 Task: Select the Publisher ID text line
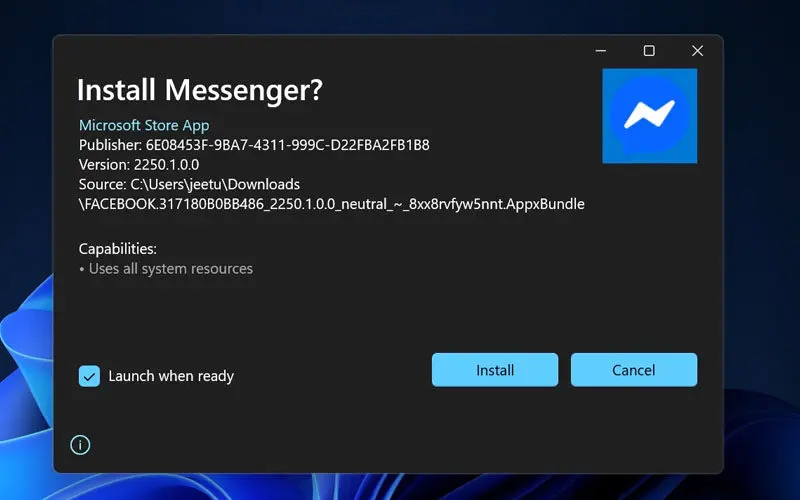254,145
